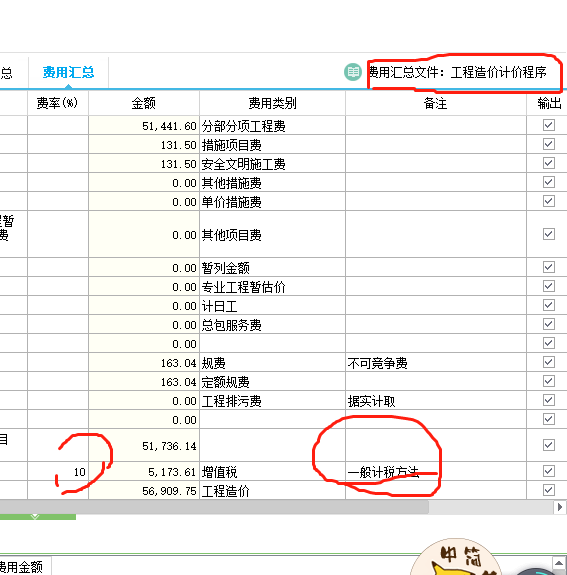Click the 金额 column header
567x575 pixels.
pos(144,103)
